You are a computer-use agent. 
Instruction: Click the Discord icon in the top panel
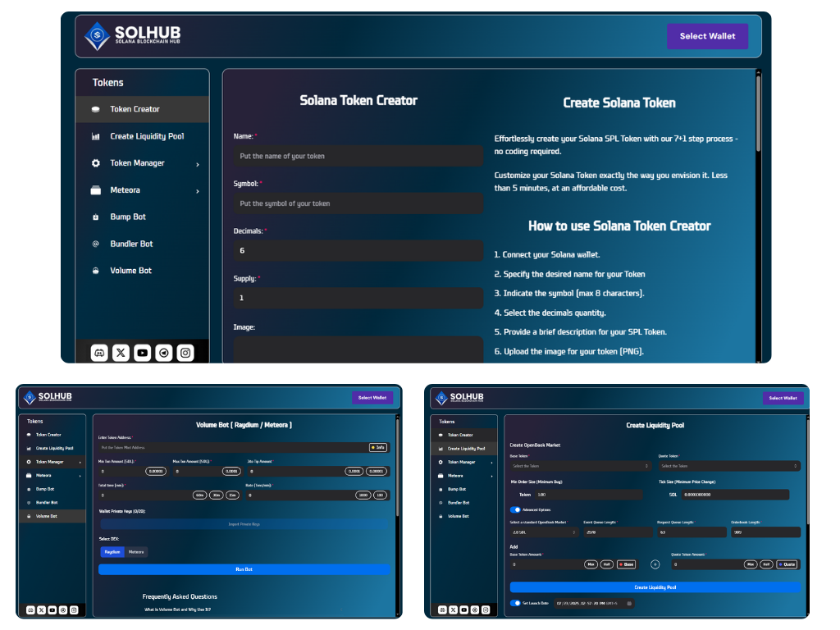coord(100,353)
